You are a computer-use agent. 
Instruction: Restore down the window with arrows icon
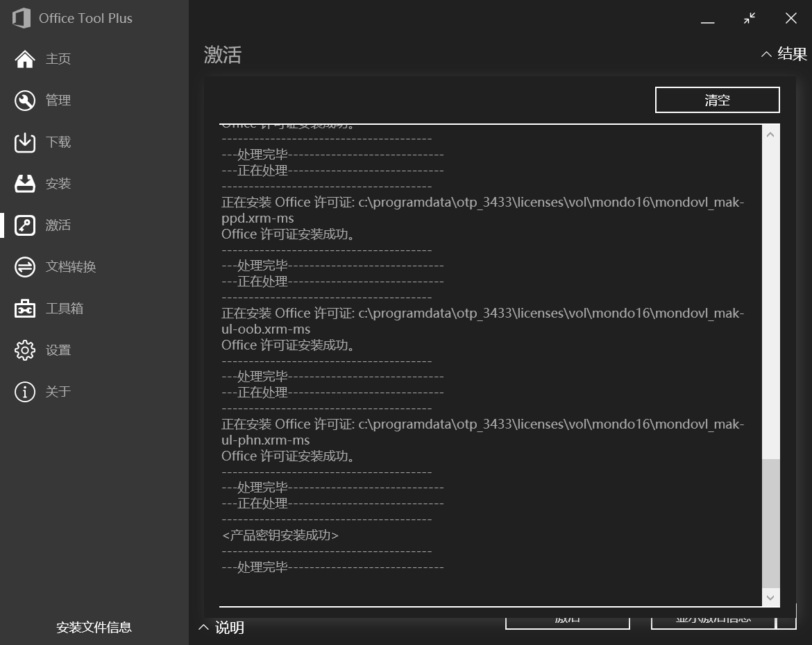(750, 19)
